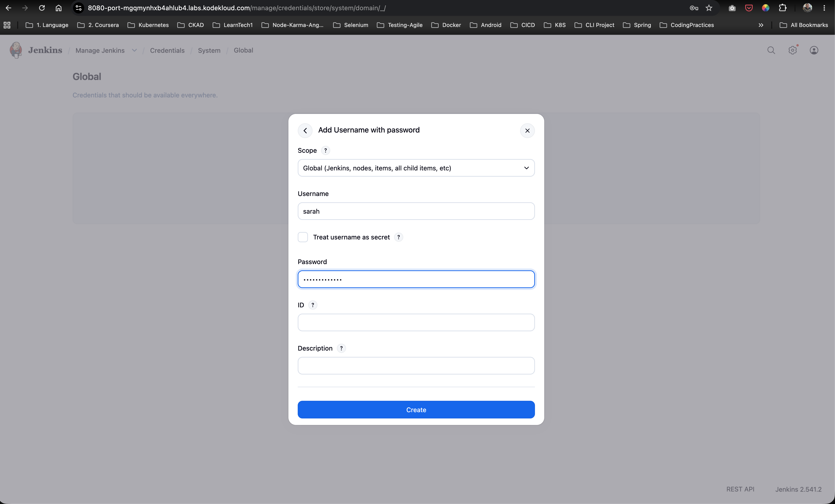Focus the Username field containing sarah

tap(416, 211)
